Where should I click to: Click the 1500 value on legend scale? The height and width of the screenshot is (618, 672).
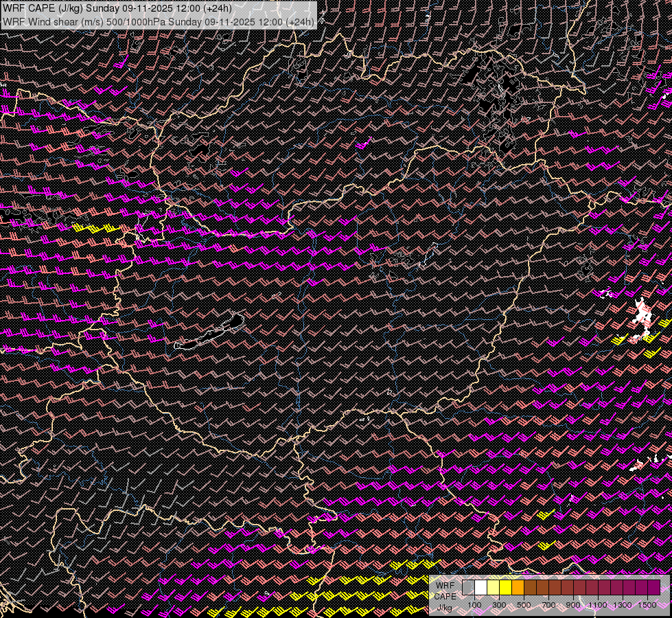(x=647, y=605)
